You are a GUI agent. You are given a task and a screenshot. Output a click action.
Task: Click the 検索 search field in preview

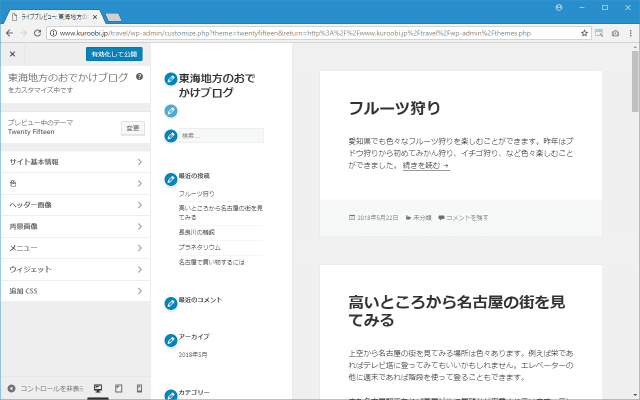coord(220,135)
